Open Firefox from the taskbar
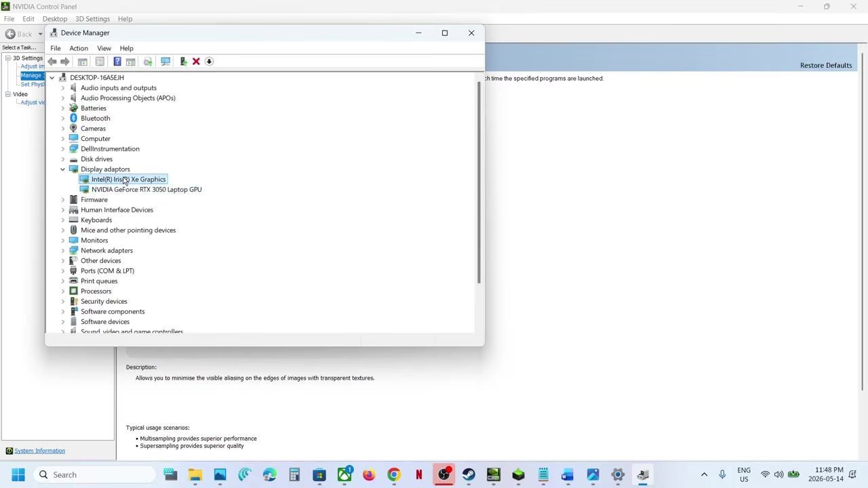This screenshot has width=868, height=488. pos(369,474)
